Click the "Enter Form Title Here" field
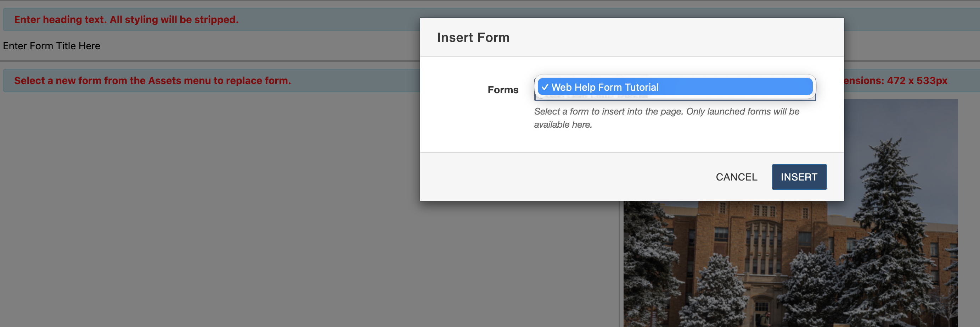980x327 pixels. (51, 46)
